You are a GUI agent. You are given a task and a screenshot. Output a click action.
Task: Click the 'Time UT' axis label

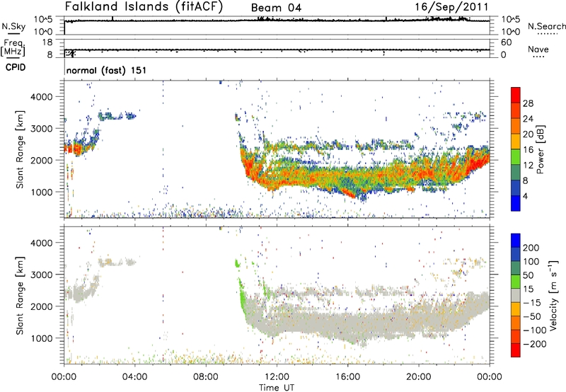277,388
